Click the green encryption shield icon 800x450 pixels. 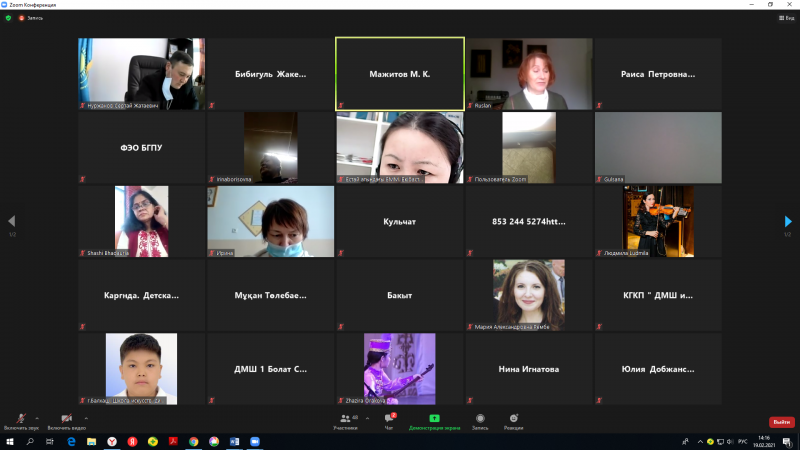(x=8, y=18)
